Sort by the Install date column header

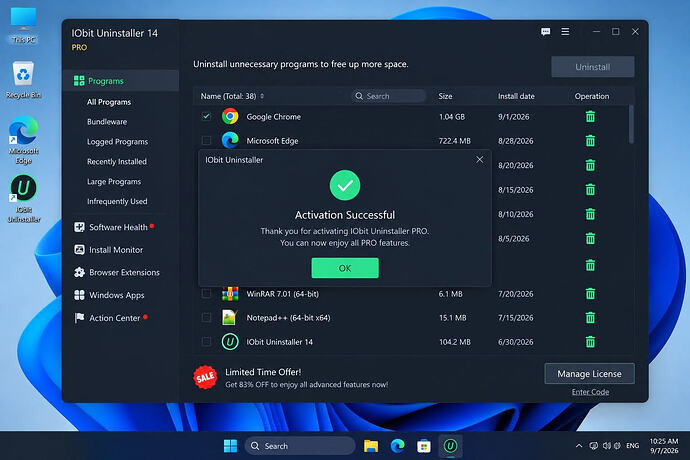(516, 96)
